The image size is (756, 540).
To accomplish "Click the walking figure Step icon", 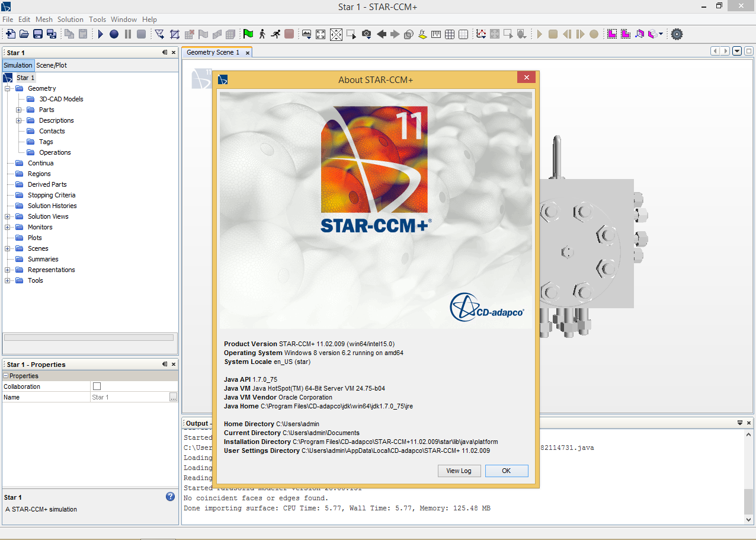I will click(262, 34).
